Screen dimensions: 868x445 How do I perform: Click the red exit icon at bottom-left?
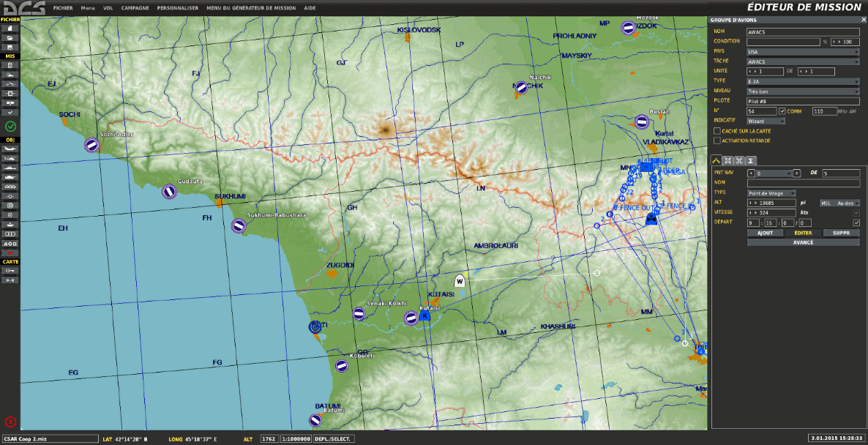(10, 421)
